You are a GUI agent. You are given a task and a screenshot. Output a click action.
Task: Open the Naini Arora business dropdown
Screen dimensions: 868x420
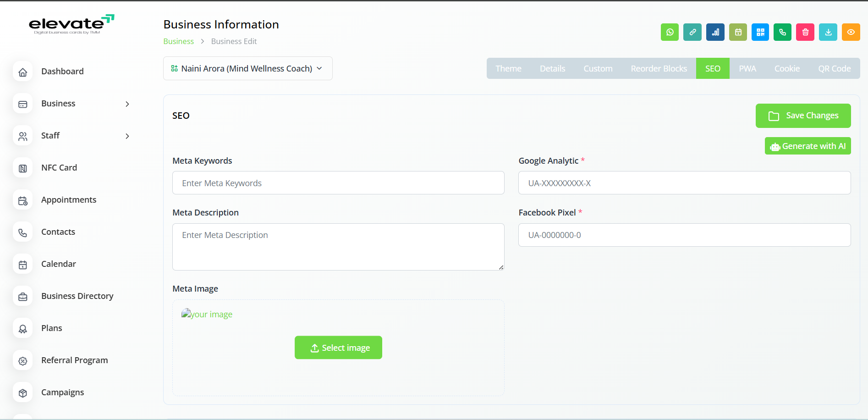click(247, 68)
